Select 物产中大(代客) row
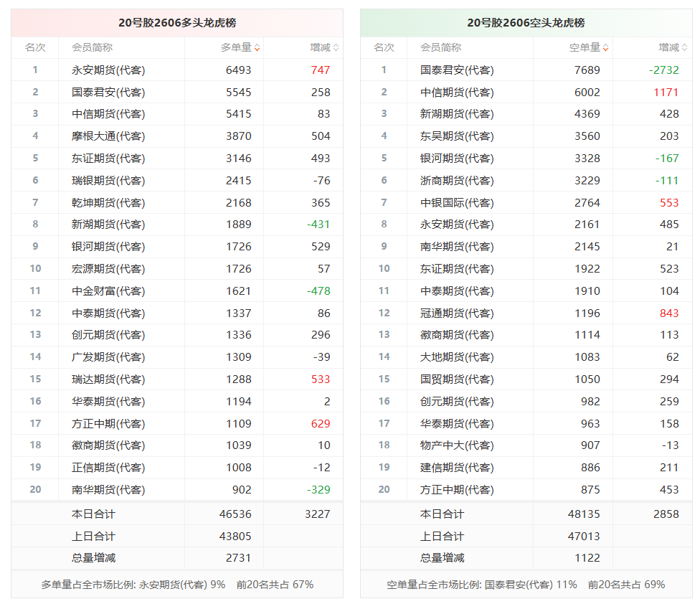Screen dimensions: 700x609 coord(526,445)
